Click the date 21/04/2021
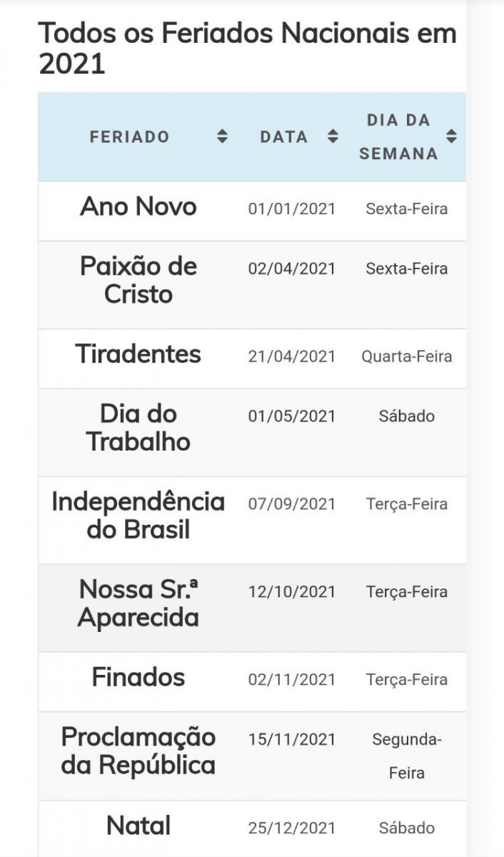 [x=291, y=356]
